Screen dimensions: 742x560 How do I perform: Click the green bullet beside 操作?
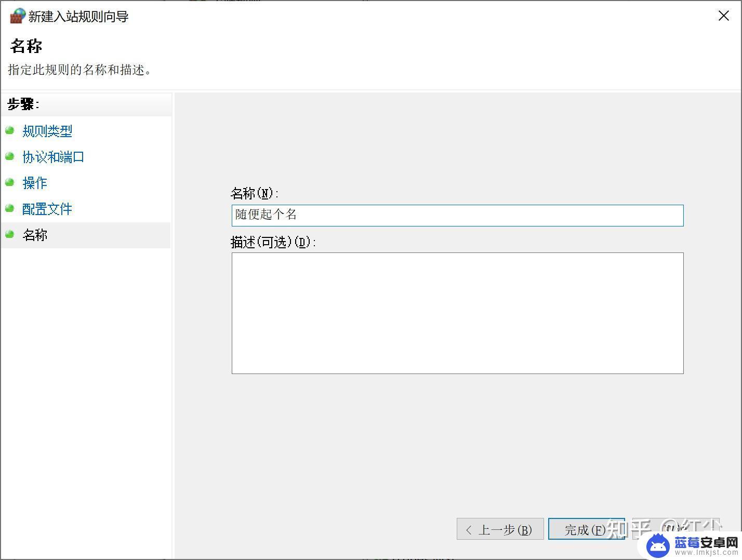pyautogui.click(x=9, y=182)
